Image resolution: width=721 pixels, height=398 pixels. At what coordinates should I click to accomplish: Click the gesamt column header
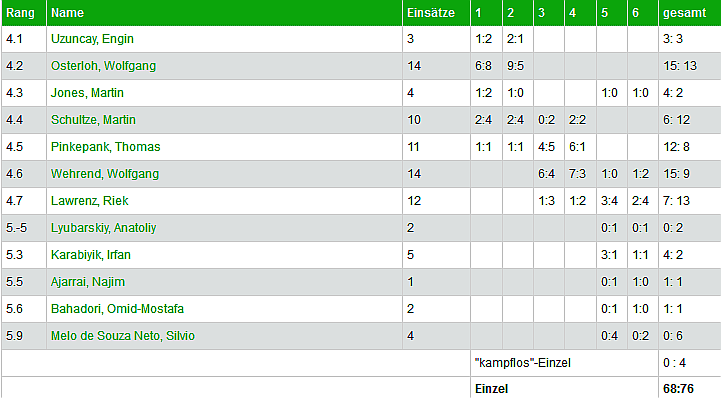tap(690, 13)
